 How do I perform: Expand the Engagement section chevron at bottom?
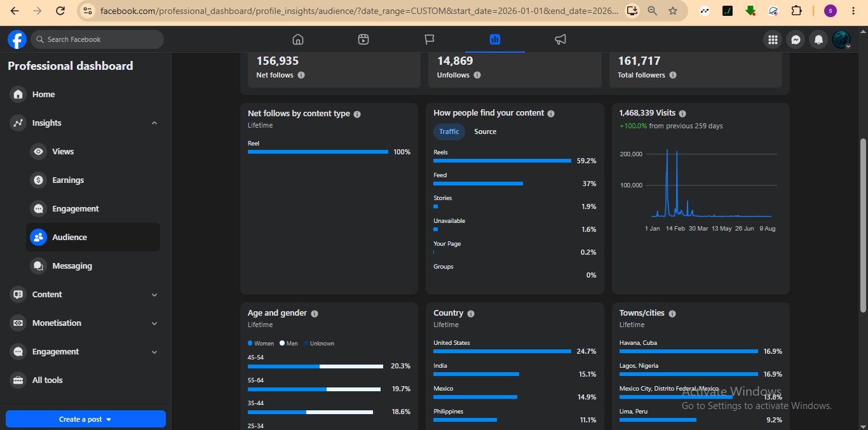[x=154, y=352]
